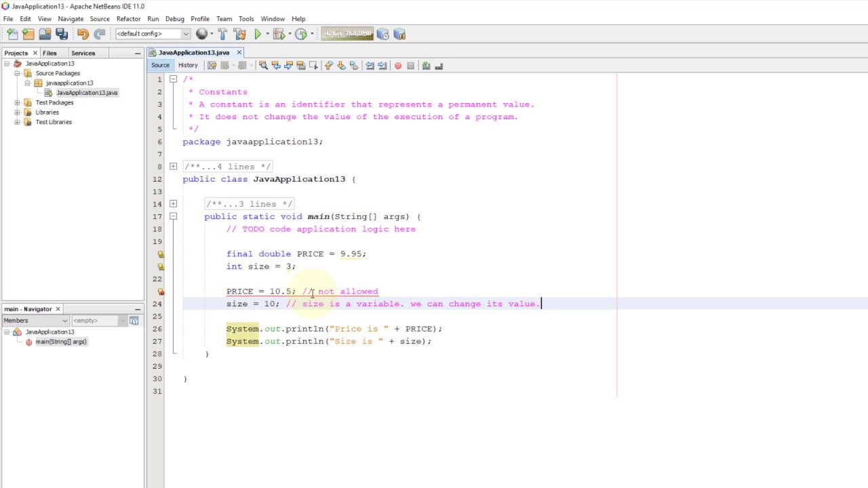868x488 pixels.
Task: Click the New File toolbar icon
Action: tap(12, 34)
